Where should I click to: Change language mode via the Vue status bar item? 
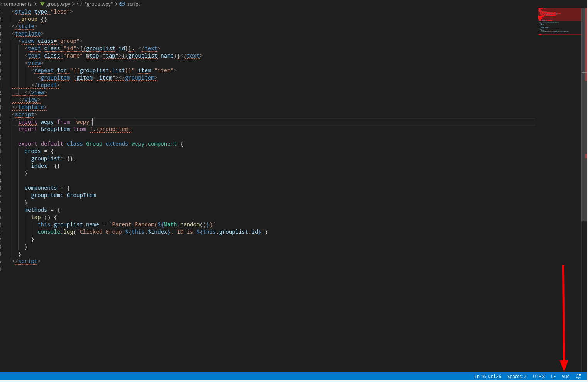coord(565,376)
